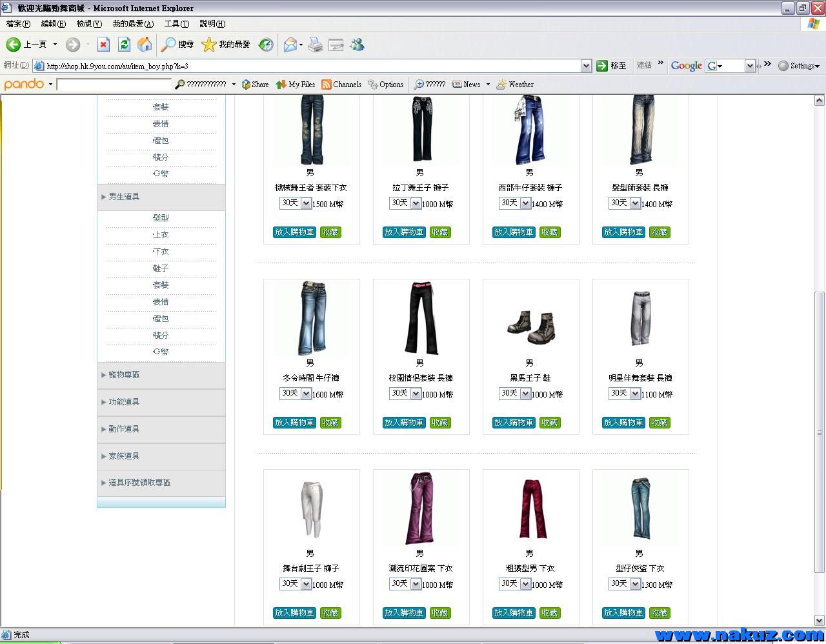Click 收藏 button for 校園情侶套裝 長褲
Screen dimensions: 826x644
coord(440,423)
